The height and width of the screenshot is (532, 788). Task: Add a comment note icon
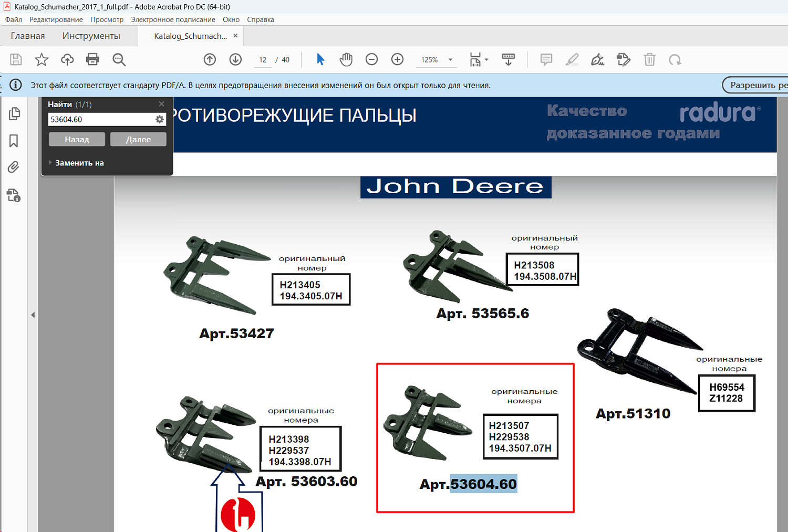546,59
